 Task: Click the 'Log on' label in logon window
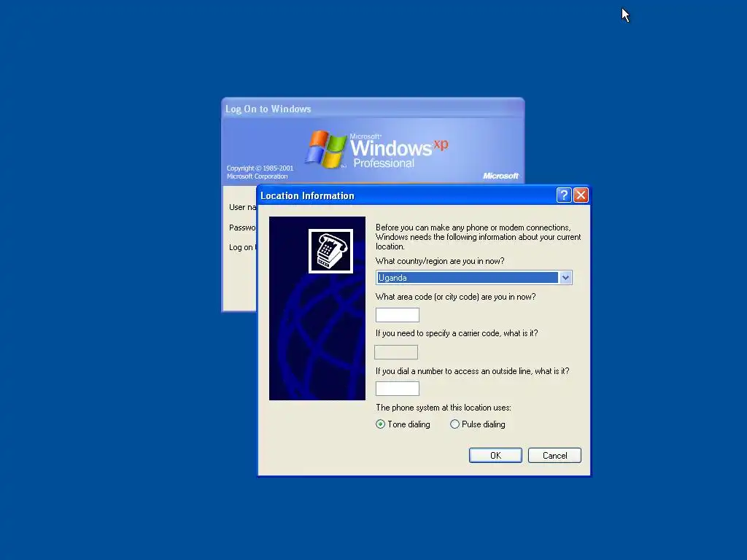(x=242, y=247)
